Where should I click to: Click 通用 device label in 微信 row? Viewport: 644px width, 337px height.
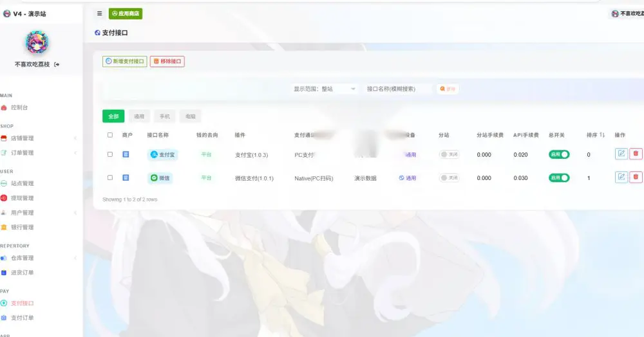(408, 178)
